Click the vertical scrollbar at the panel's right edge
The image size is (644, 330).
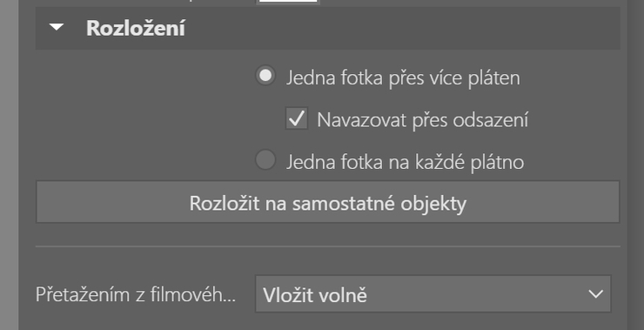coord(635,165)
